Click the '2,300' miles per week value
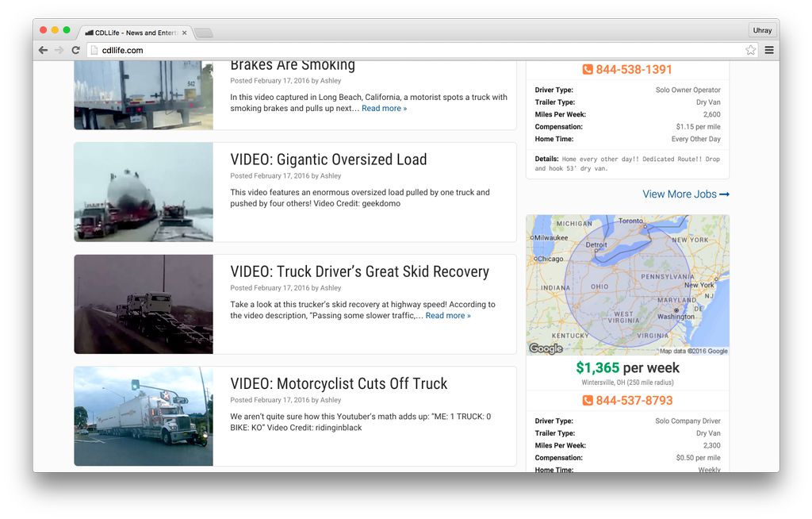This screenshot has width=812, height=519. tap(711, 445)
